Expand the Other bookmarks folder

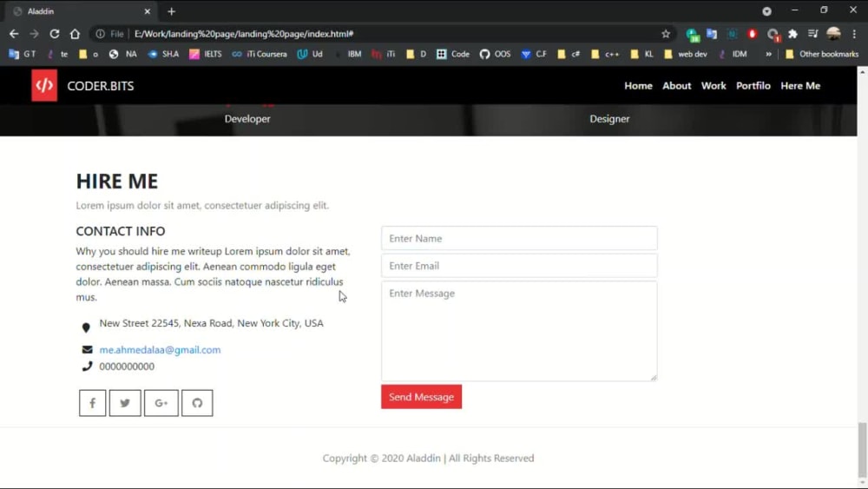[x=822, y=54]
